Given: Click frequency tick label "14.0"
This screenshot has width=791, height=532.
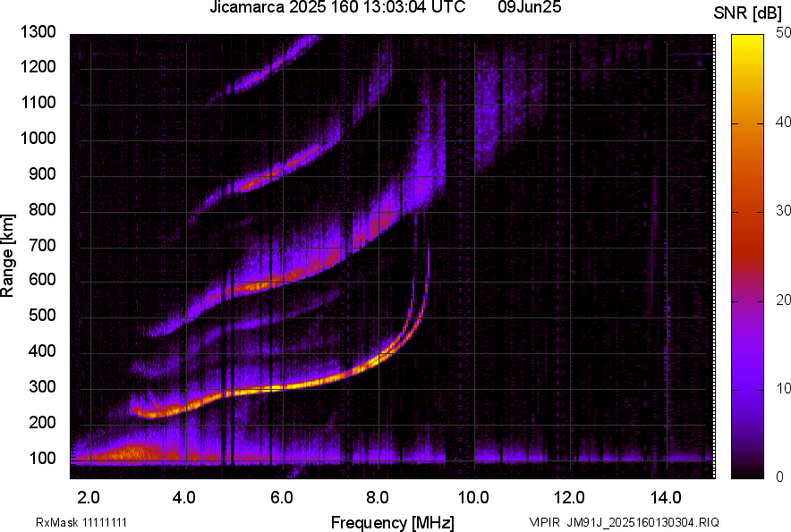Looking at the screenshot, I should (666, 498).
